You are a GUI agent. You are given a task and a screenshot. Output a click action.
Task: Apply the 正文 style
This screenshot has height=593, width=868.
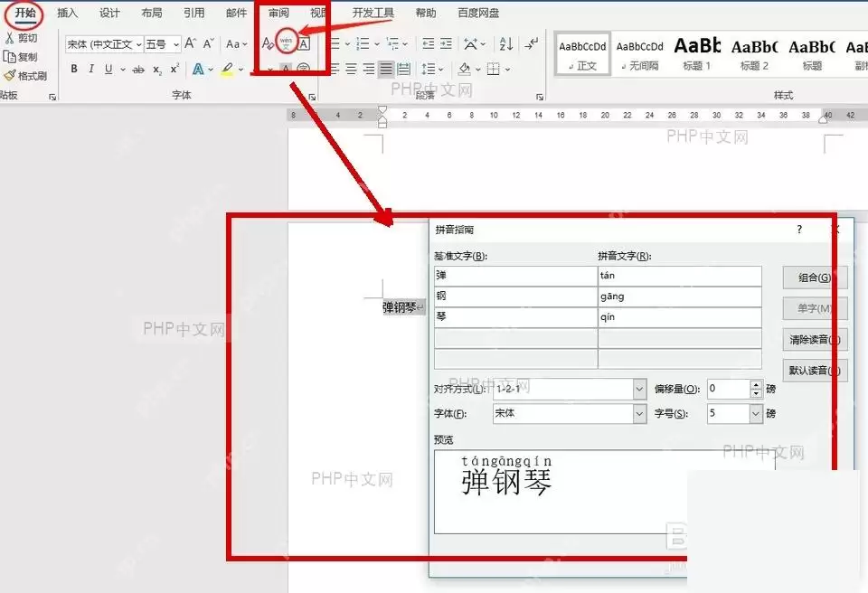pos(582,54)
